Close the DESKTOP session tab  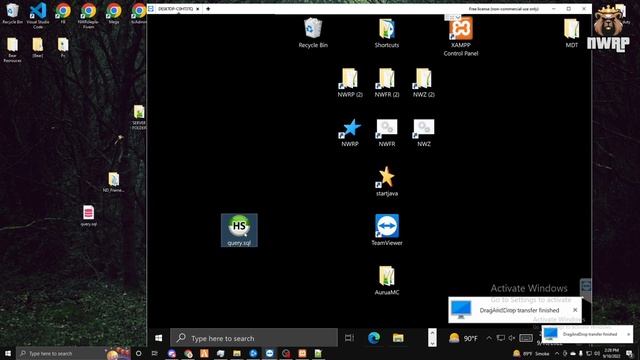coord(198,9)
